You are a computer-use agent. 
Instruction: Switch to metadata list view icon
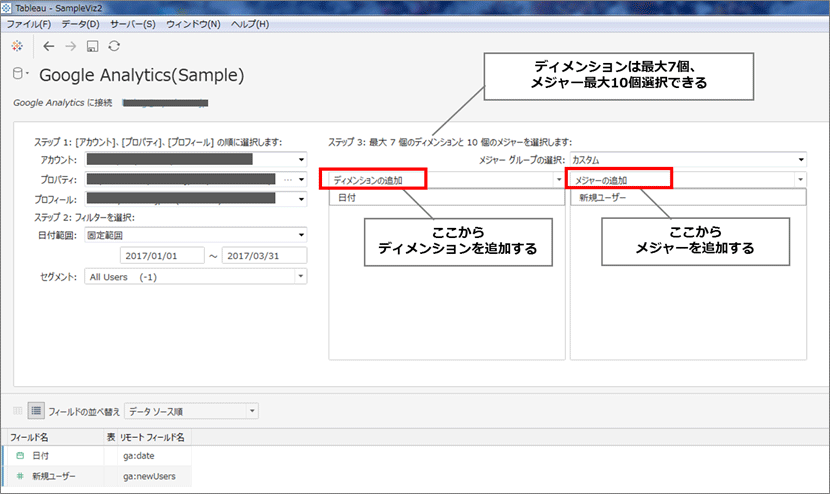coord(36,410)
